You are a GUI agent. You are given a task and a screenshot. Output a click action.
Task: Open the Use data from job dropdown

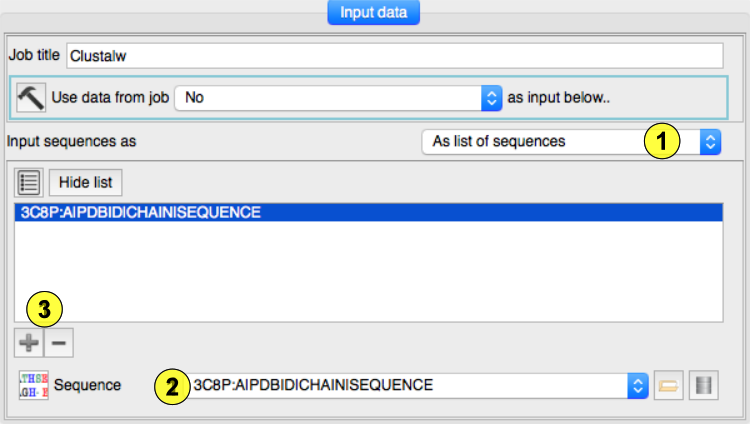pyautogui.click(x=338, y=97)
